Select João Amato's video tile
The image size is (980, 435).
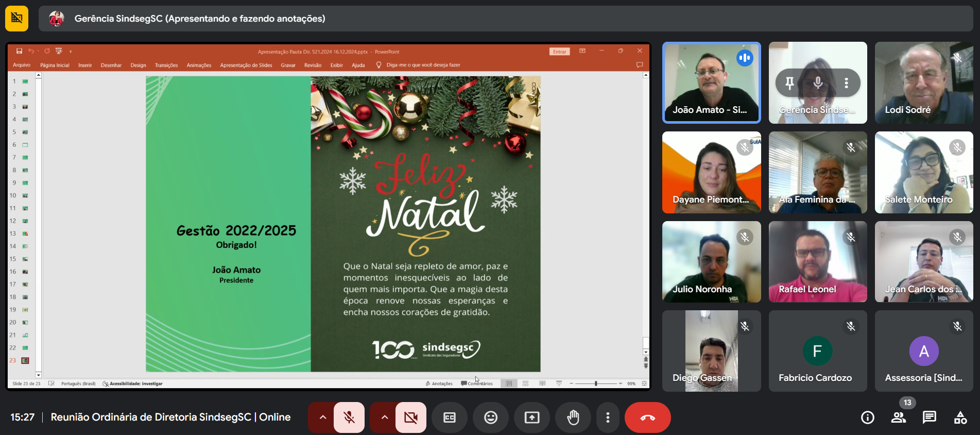711,82
